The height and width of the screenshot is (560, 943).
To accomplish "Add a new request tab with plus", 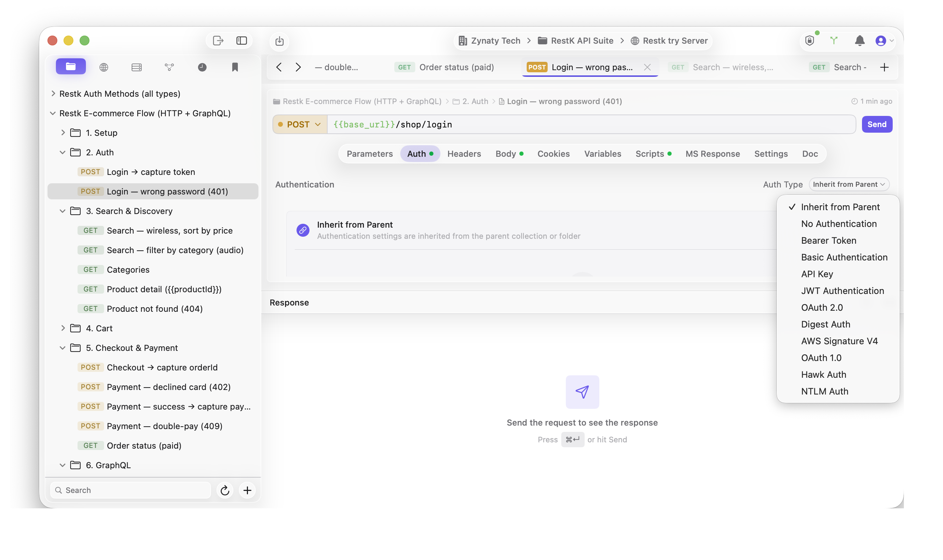I will coord(884,67).
